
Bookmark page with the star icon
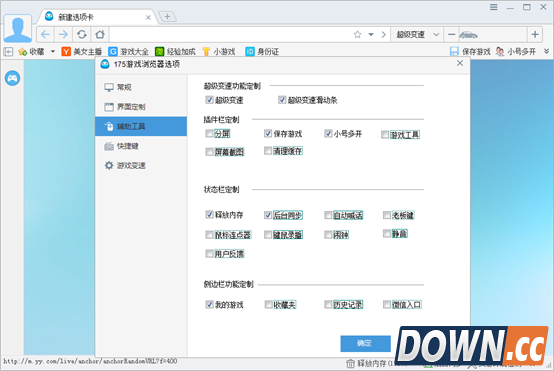pos(358,35)
